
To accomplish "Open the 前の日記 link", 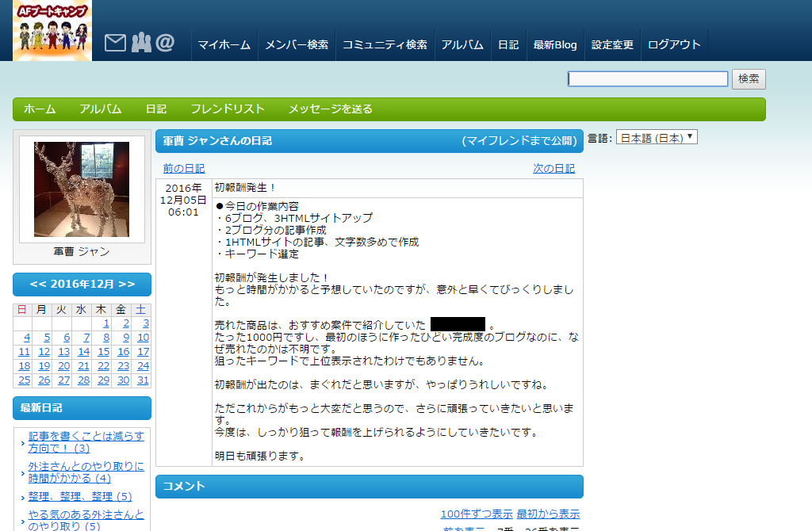I will click(x=184, y=169).
